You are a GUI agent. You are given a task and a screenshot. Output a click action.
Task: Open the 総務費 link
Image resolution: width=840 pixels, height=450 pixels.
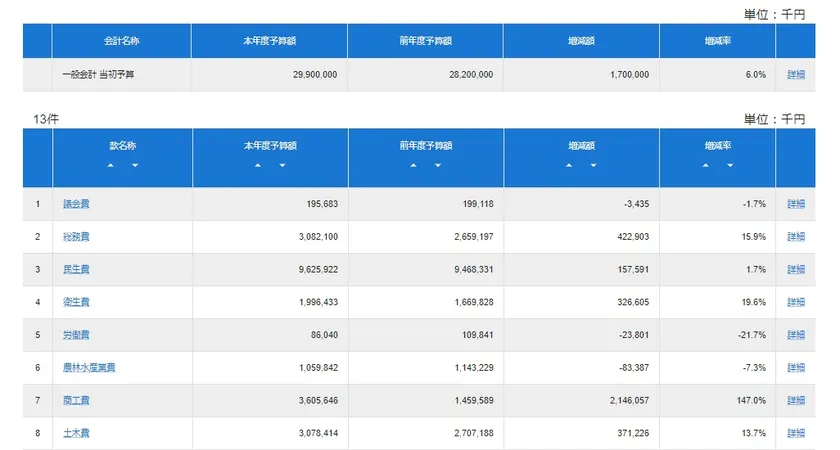click(76, 237)
